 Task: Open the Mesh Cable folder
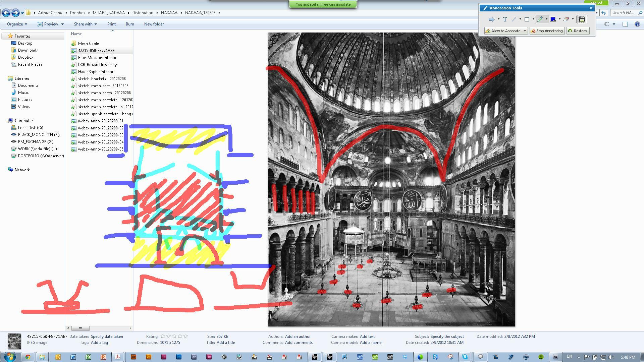click(88, 44)
